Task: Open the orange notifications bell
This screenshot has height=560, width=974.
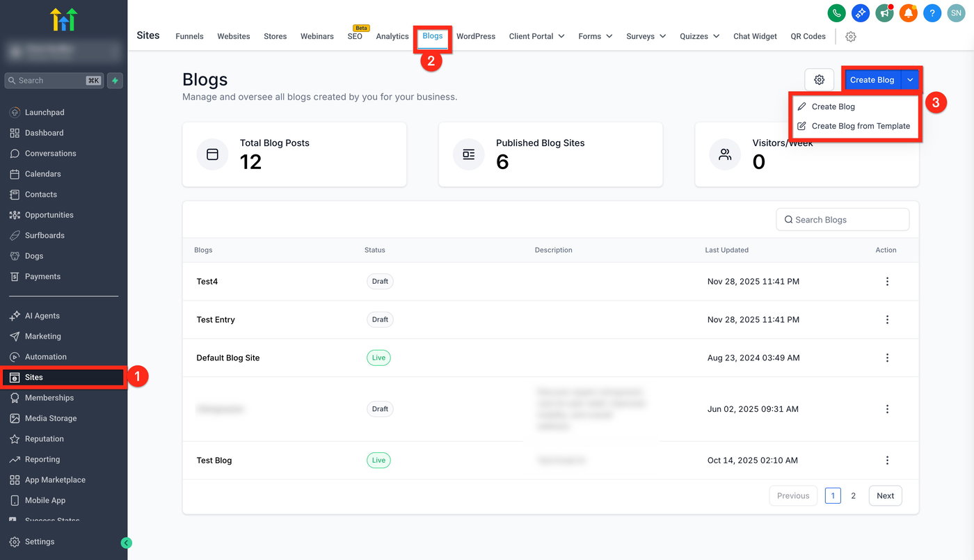Action: (909, 13)
